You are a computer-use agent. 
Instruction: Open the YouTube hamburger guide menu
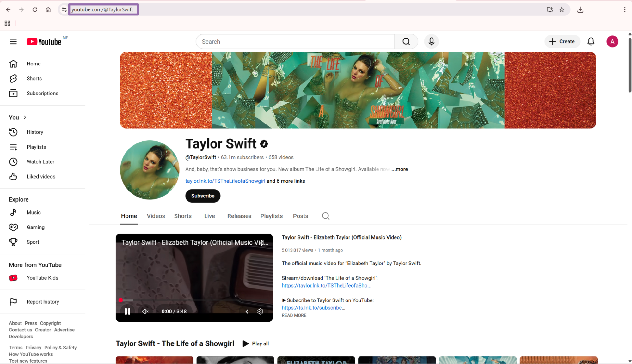click(13, 42)
